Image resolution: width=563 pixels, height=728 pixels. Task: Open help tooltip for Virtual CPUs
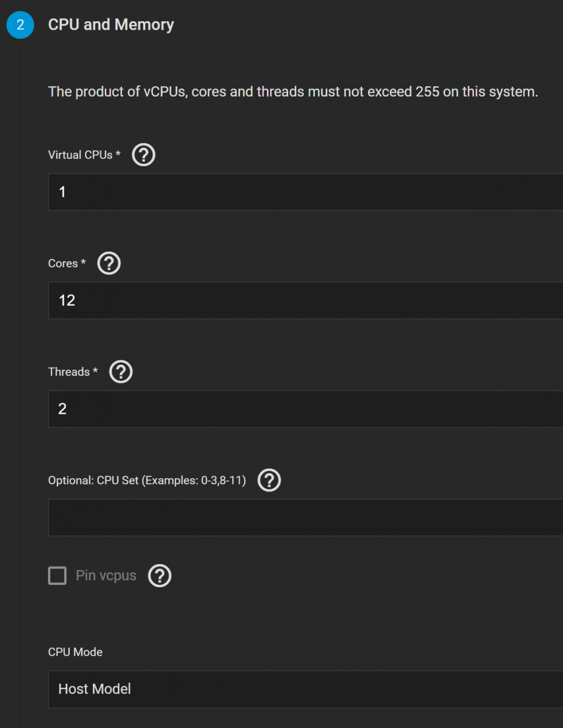click(144, 155)
